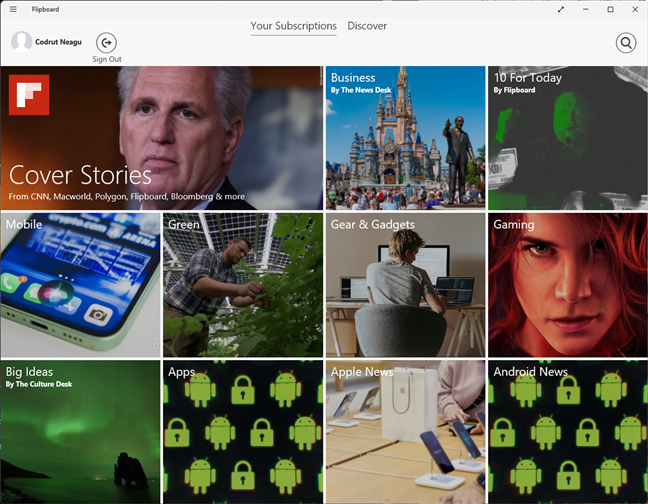Click the Sign Out arrow icon
This screenshot has height=504, width=648.
pos(106,43)
